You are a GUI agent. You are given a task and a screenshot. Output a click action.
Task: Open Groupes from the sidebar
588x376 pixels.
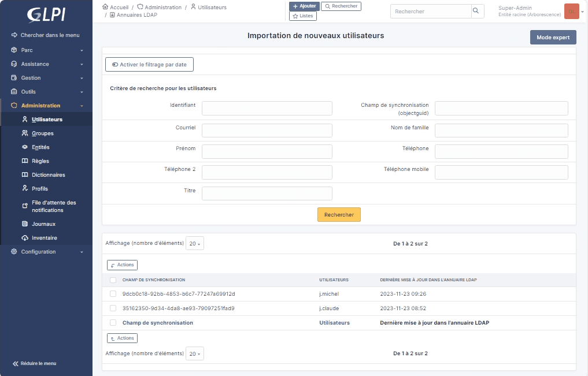click(x=43, y=133)
